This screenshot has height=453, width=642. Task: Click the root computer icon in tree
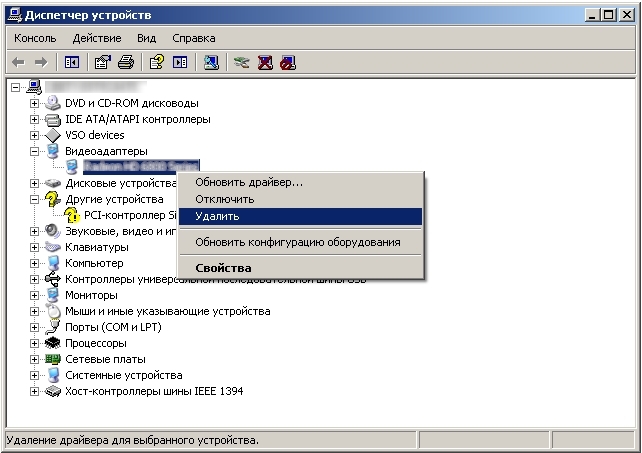pos(34,87)
